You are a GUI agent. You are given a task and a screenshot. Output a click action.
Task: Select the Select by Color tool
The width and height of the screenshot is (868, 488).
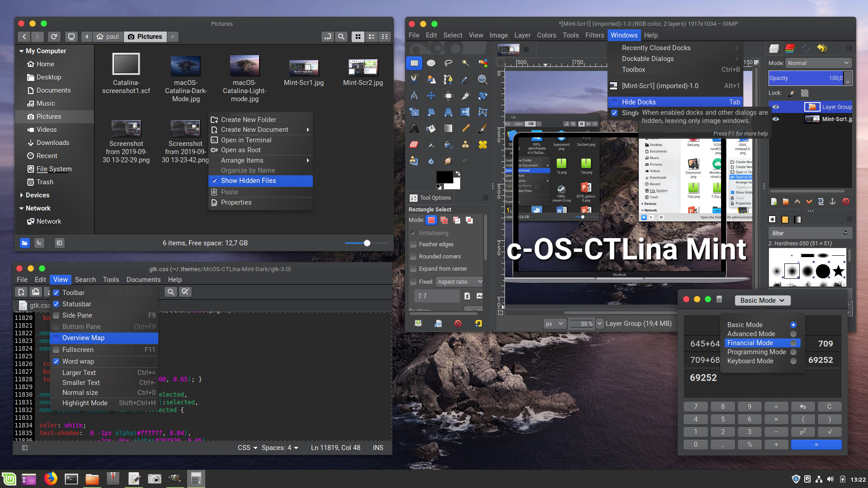(482, 63)
